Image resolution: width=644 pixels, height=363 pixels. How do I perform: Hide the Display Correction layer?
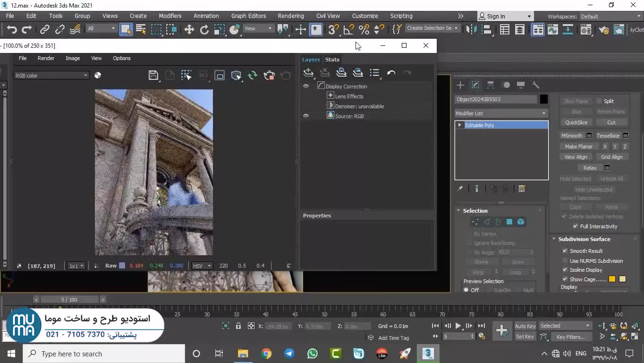[306, 86]
